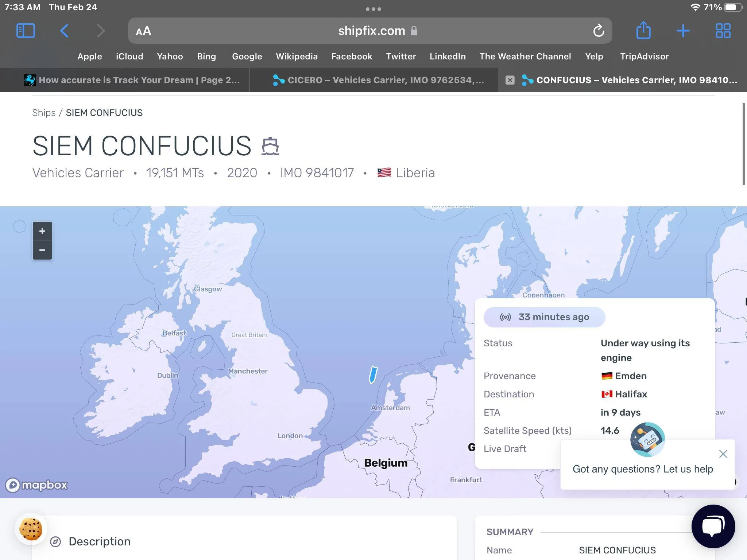Zoom in on the map
747x560 pixels.
pos(42,231)
